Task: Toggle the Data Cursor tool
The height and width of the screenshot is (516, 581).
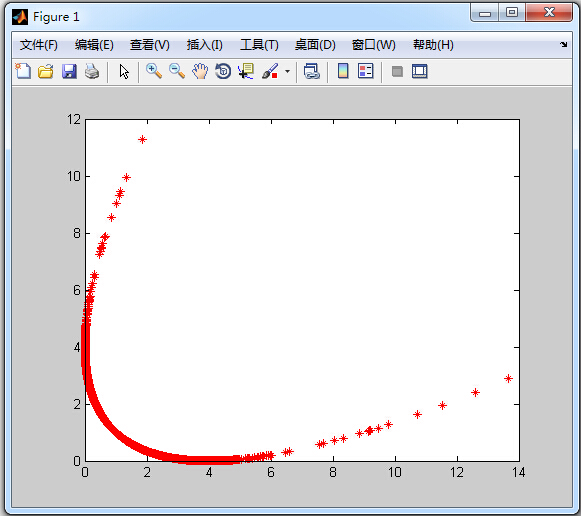Action: click(x=246, y=71)
